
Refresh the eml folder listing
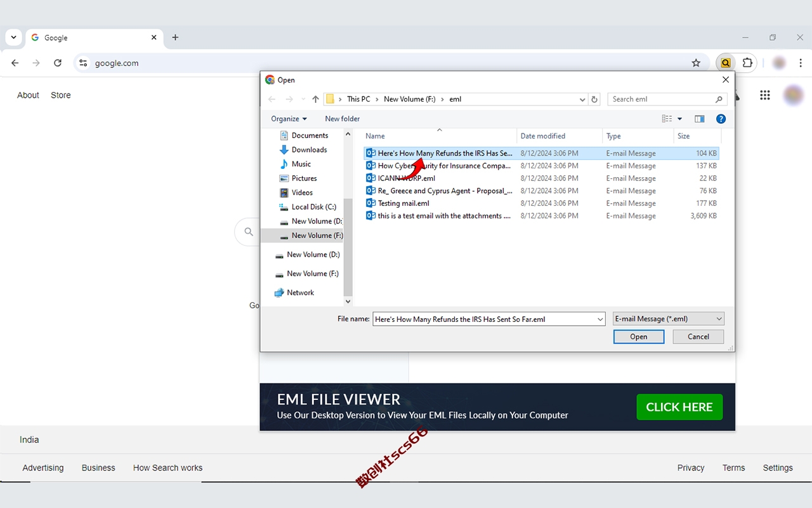(594, 99)
